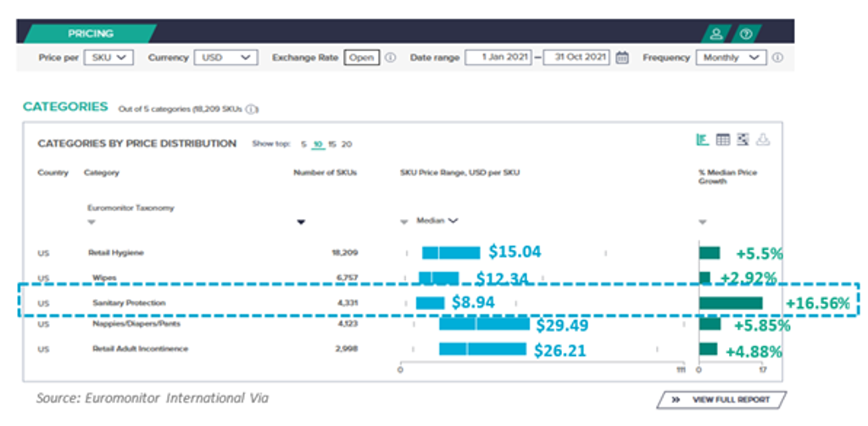Click the start date 1 Jan 2021 field
The width and height of the screenshot is (868, 426).
click(498, 58)
